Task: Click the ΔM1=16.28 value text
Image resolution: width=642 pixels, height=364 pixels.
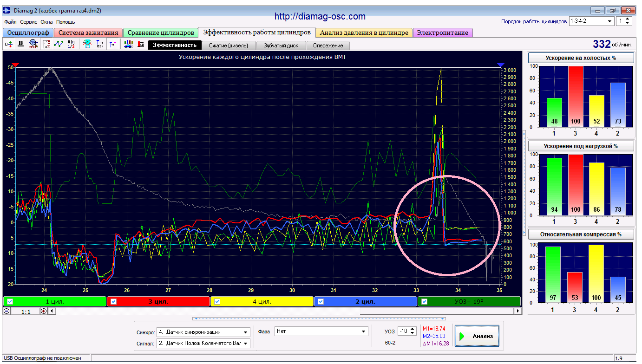Action: point(436,343)
